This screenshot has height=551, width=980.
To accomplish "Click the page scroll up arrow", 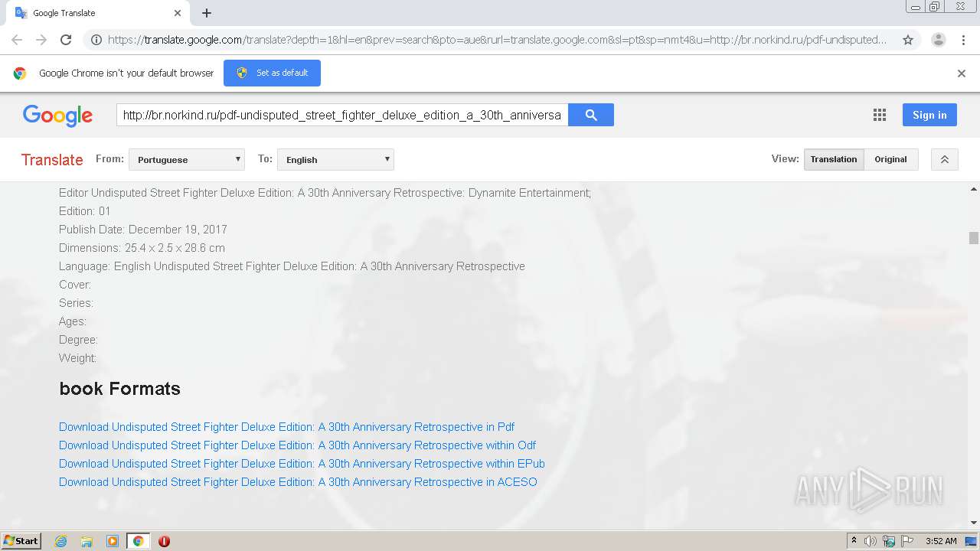I will point(974,188).
